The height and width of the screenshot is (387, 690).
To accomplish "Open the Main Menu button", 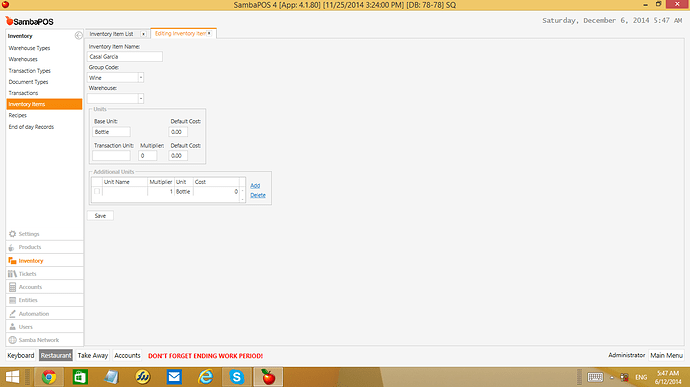I will (666, 355).
